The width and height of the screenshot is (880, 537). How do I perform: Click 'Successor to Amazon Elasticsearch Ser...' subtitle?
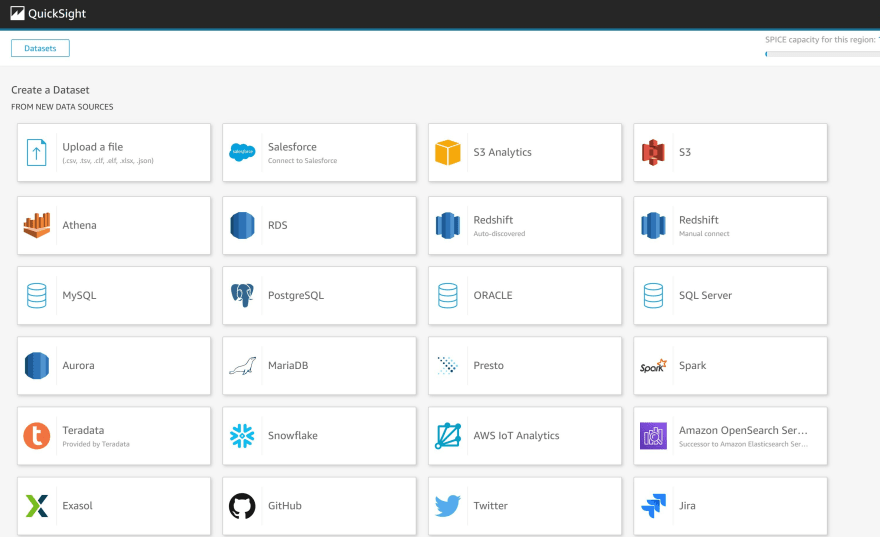coord(743,444)
